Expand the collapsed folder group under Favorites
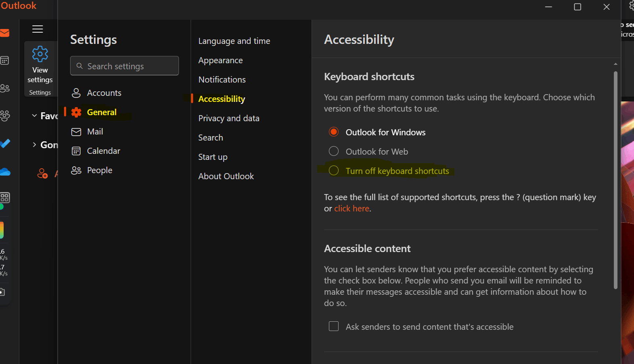The width and height of the screenshot is (634, 364). pyautogui.click(x=34, y=145)
